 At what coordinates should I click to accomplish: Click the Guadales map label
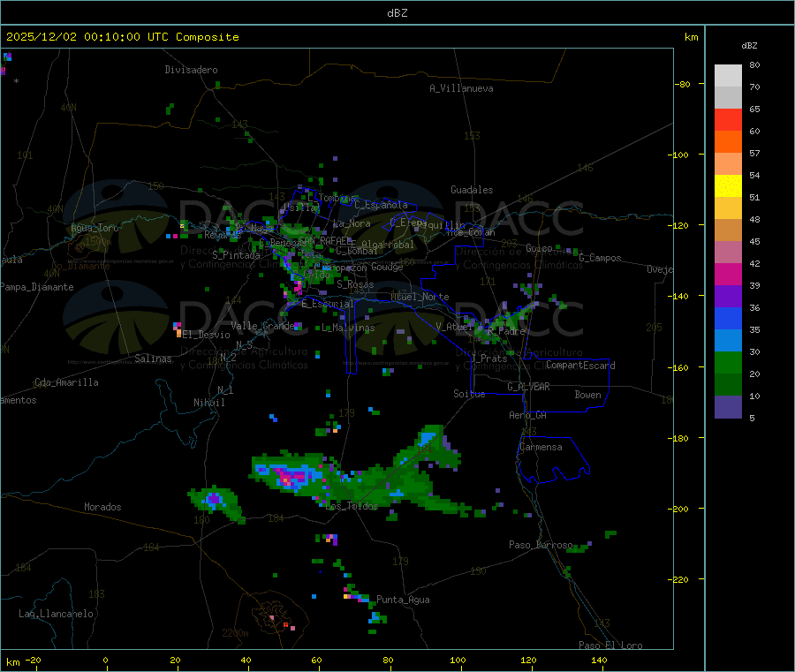point(472,190)
